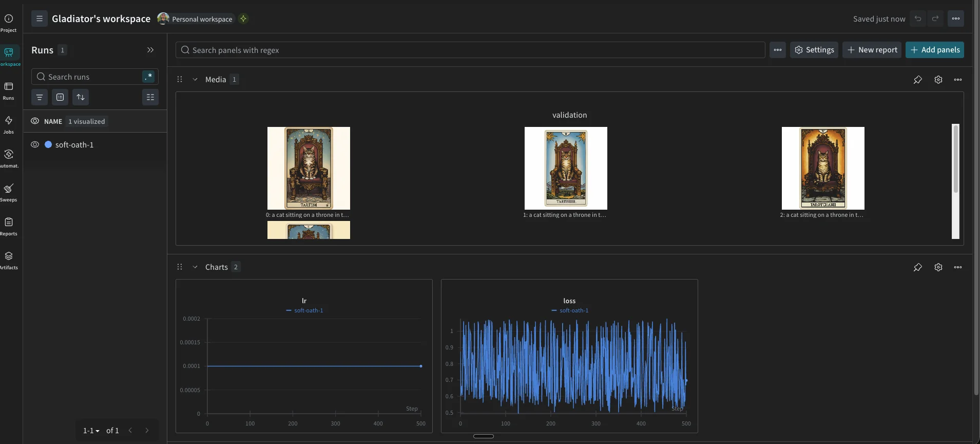Toggle the hamburger menu beside workspace title
This screenshot has width=980, height=444.
tap(40, 18)
